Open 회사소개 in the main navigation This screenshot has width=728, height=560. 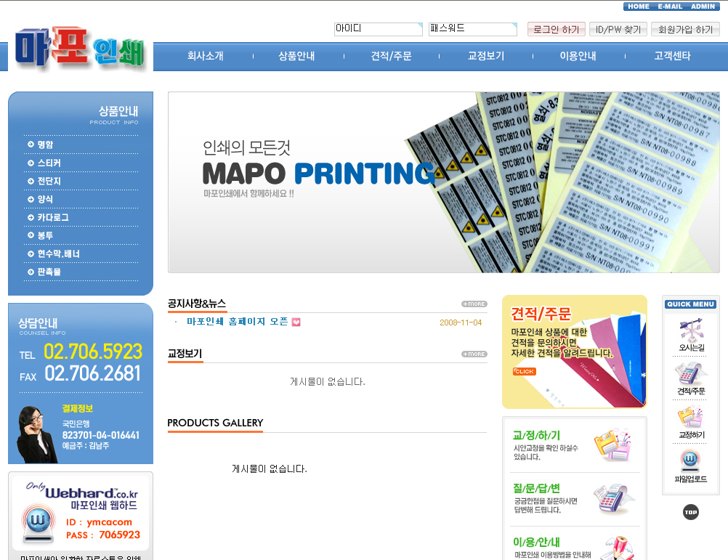pyautogui.click(x=205, y=56)
